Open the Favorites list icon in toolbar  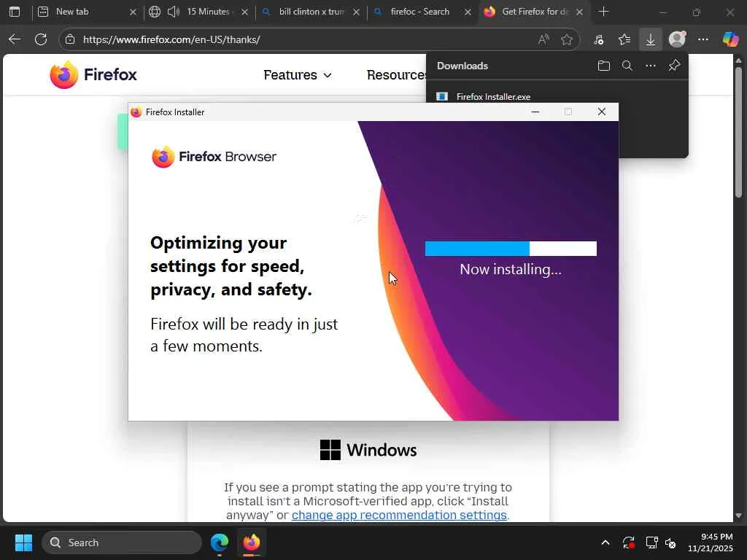[x=624, y=39]
